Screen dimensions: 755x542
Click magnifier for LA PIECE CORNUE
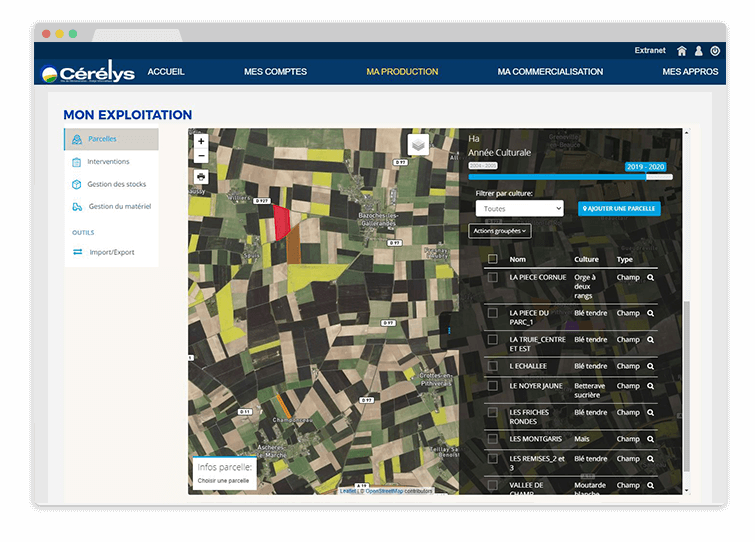pyautogui.click(x=650, y=277)
